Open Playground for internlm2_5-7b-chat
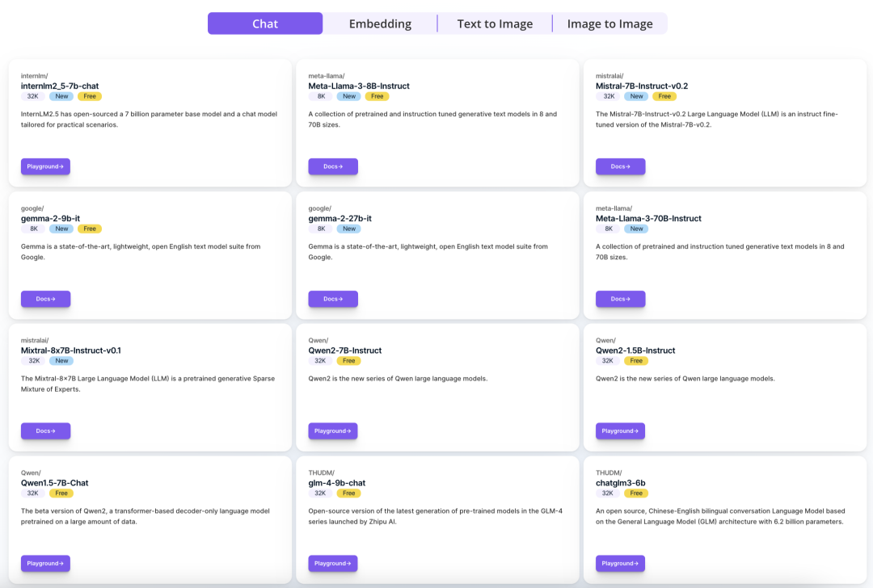This screenshot has height=588, width=873. (45, 166)
